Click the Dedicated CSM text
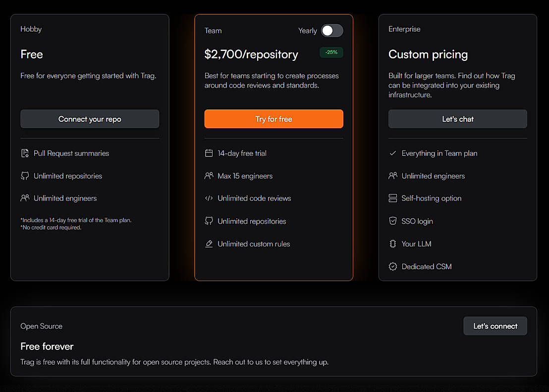Screen dimensions: 549x392 (x=427, y=266)
